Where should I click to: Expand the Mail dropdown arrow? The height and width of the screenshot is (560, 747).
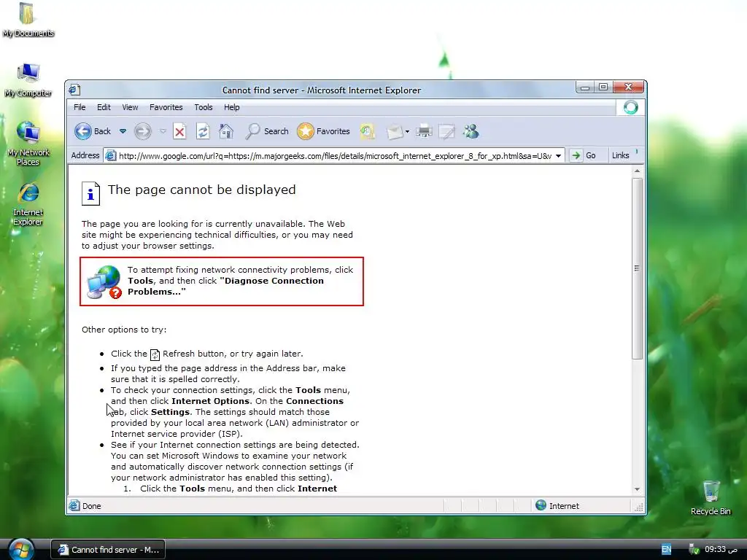pos(407,131)
